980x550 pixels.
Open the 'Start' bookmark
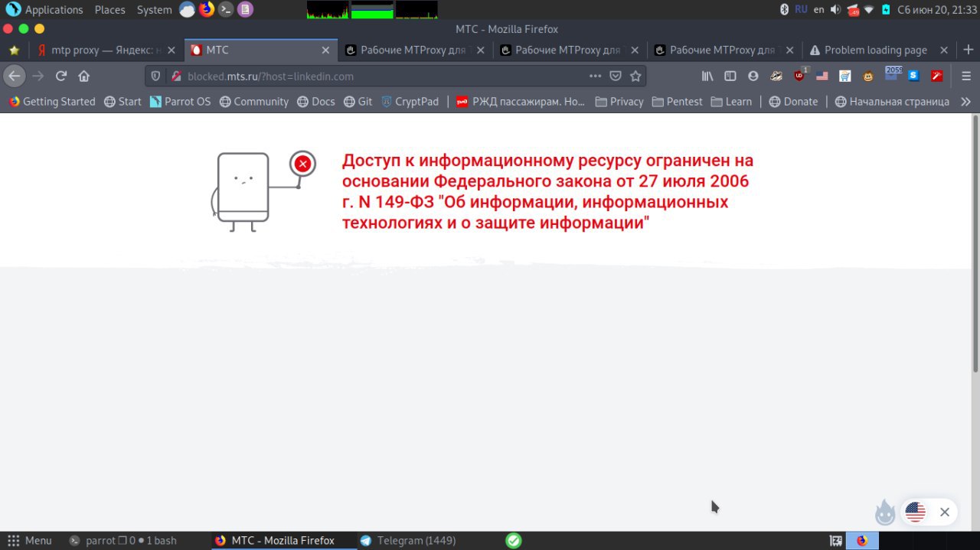tap(122, 101)
